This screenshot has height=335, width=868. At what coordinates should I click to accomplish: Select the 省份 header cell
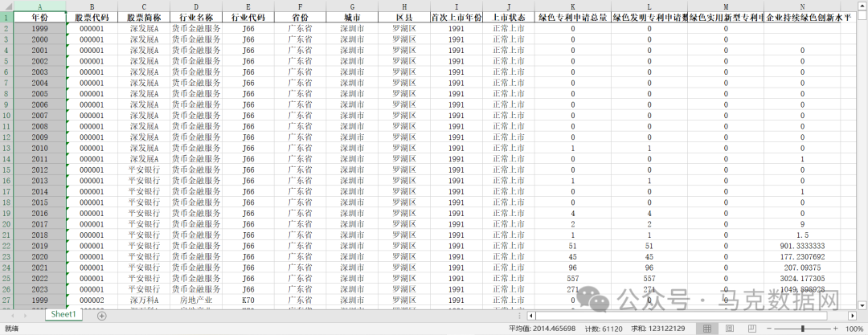point(300,18)
